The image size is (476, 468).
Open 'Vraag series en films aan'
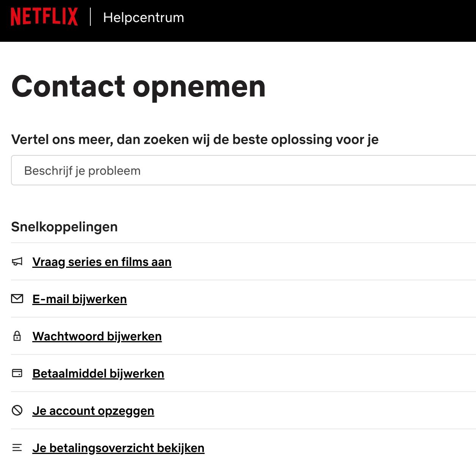[x=102, y=262]
